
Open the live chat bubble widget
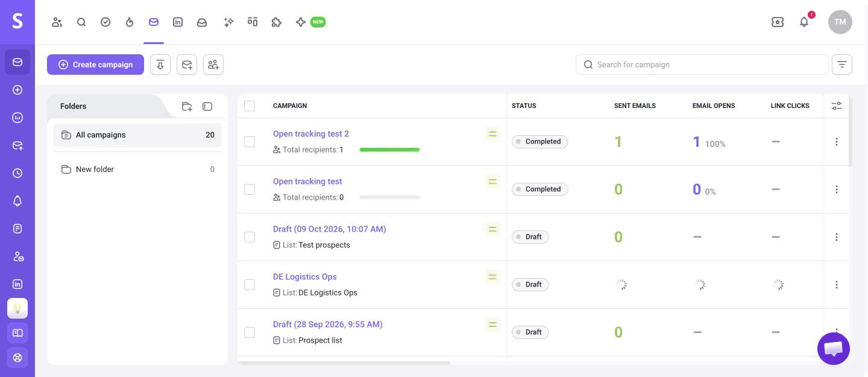point(834,348)
